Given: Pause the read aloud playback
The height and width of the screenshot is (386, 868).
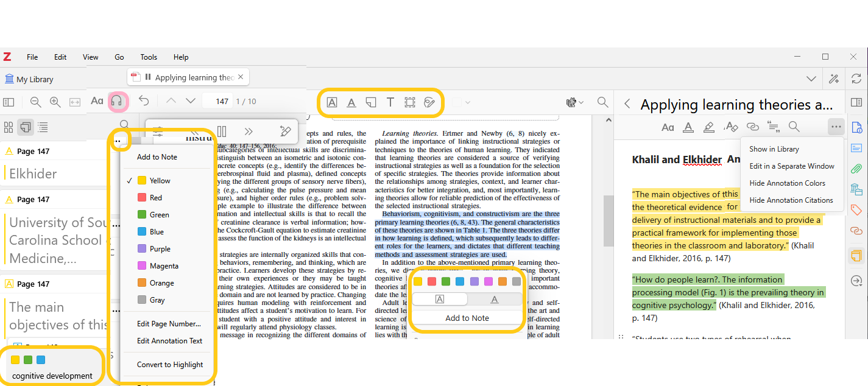Looking at the screenshot, I should 222,131.
